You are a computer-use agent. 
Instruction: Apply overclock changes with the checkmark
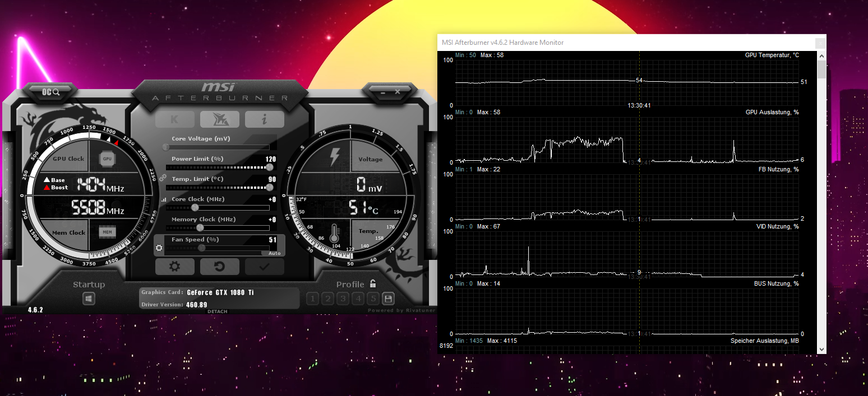pyautogui.click(x=264, y=267)
